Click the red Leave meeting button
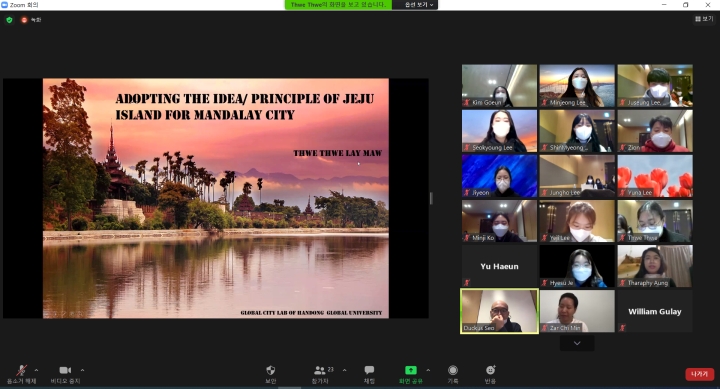720x389 pixels. pyautogui.click(x=699, y=374)
